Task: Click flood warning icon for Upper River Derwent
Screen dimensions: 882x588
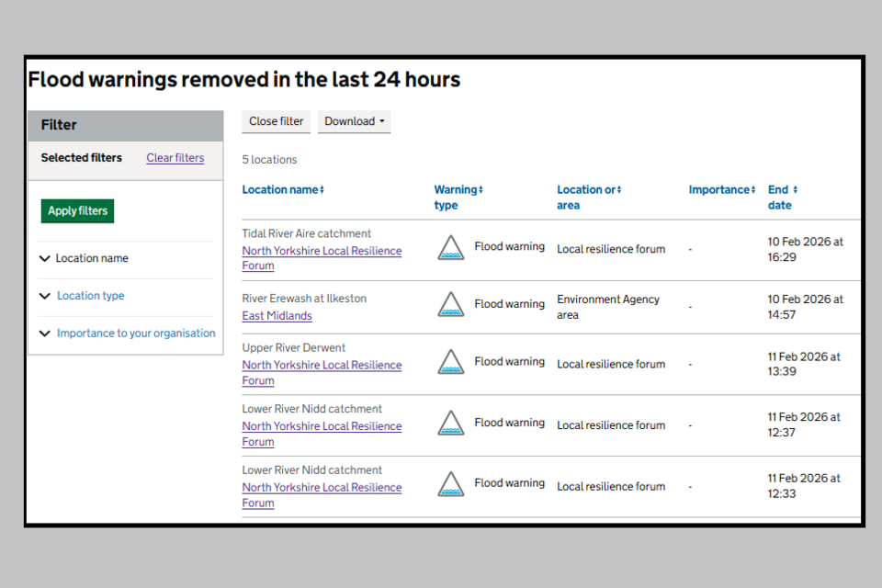Action: point(450,363)
